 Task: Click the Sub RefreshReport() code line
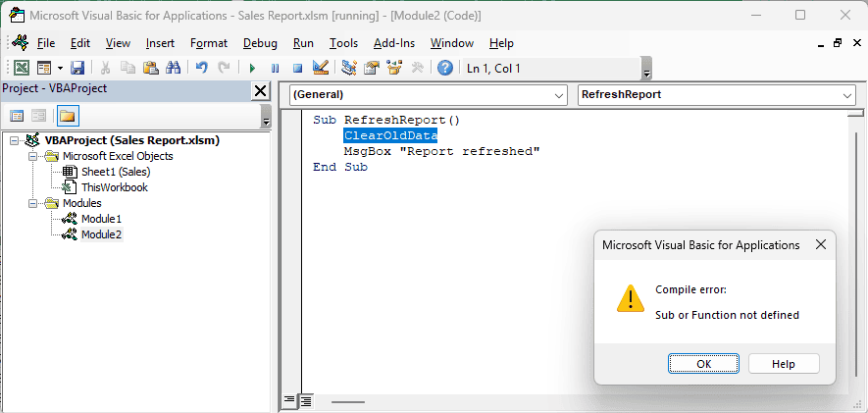tap(386, 120)
